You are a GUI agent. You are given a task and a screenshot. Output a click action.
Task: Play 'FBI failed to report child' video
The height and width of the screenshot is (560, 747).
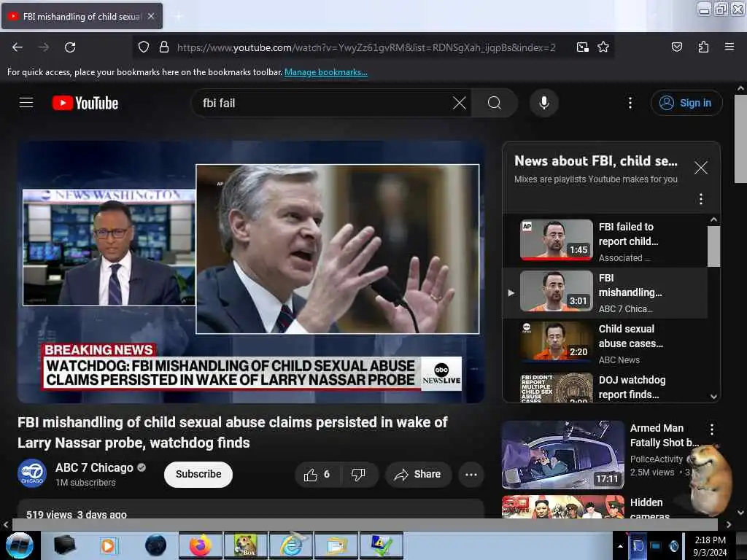(x=605, y=241)
